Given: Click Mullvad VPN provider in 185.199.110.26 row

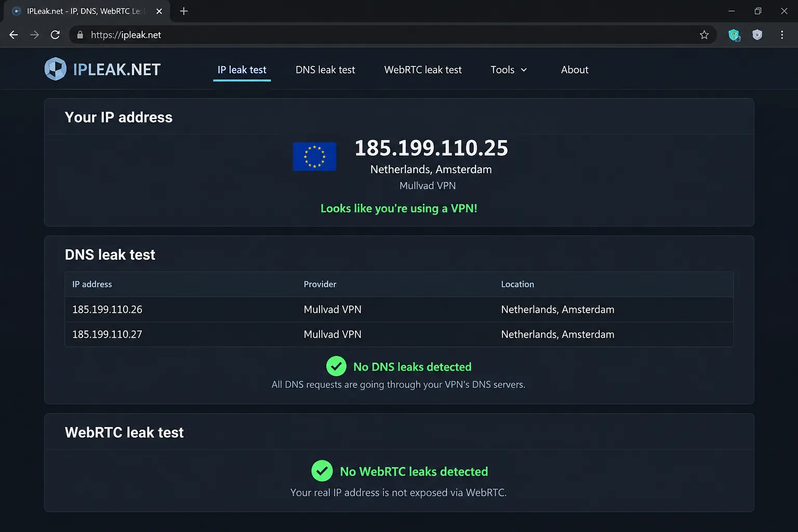Looking at the screenshot, I should (332, 310).
